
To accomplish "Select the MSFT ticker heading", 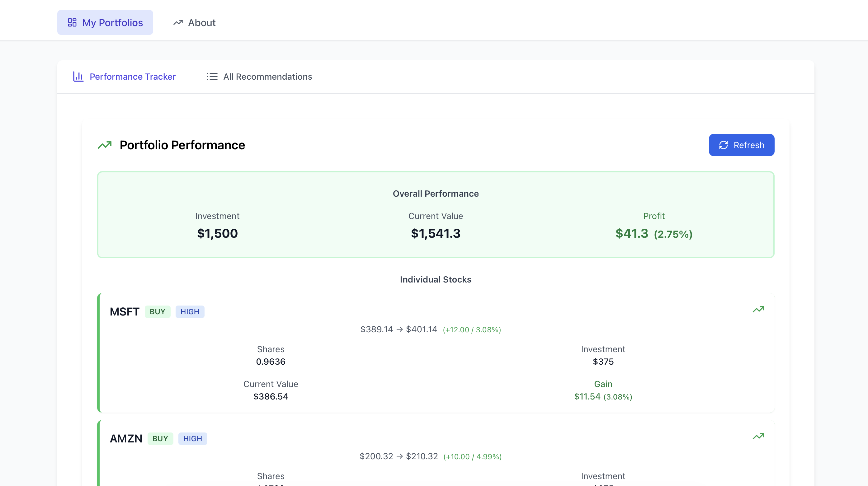I will [124, 312].
